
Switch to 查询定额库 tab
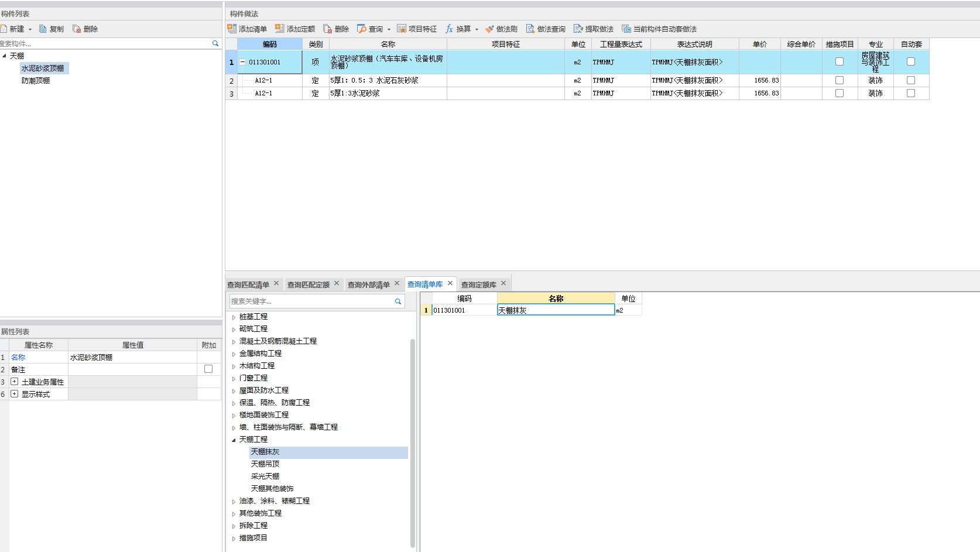(x=479, y=284)
